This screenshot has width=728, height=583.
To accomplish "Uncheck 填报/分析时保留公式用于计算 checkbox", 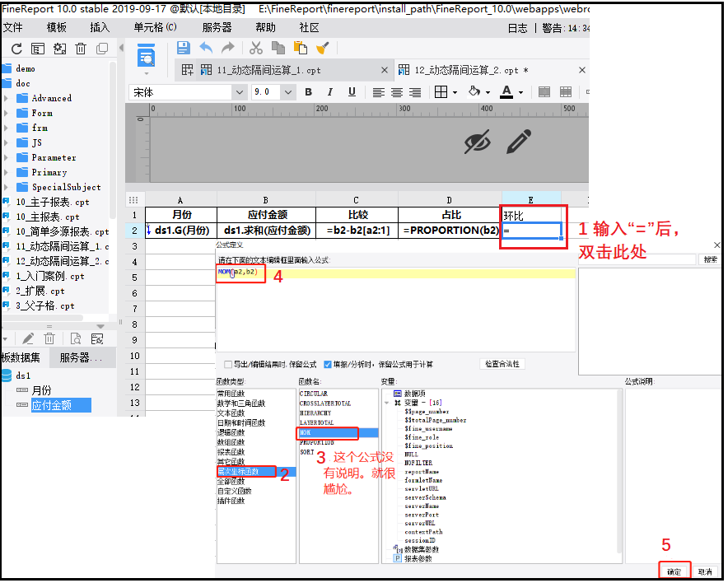I will coord(327,364).
